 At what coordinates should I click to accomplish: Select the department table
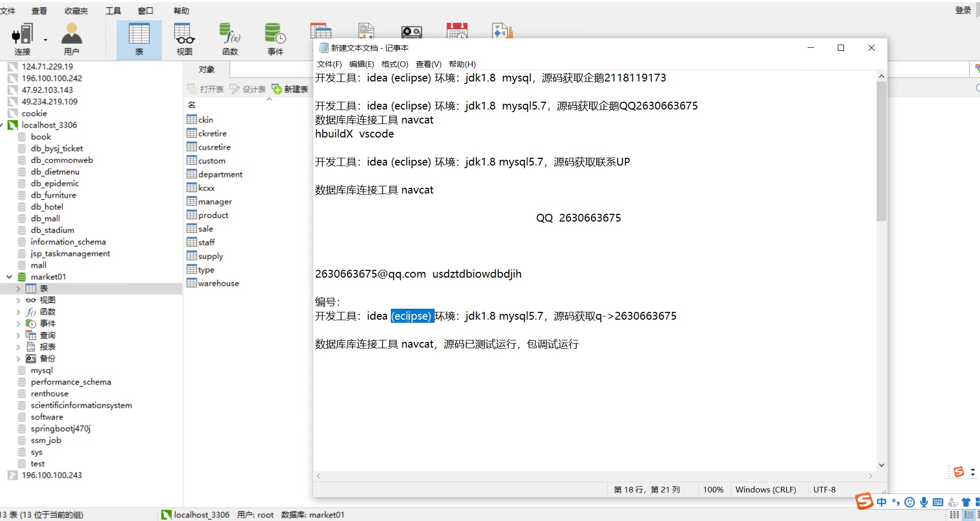coord(220,174)
